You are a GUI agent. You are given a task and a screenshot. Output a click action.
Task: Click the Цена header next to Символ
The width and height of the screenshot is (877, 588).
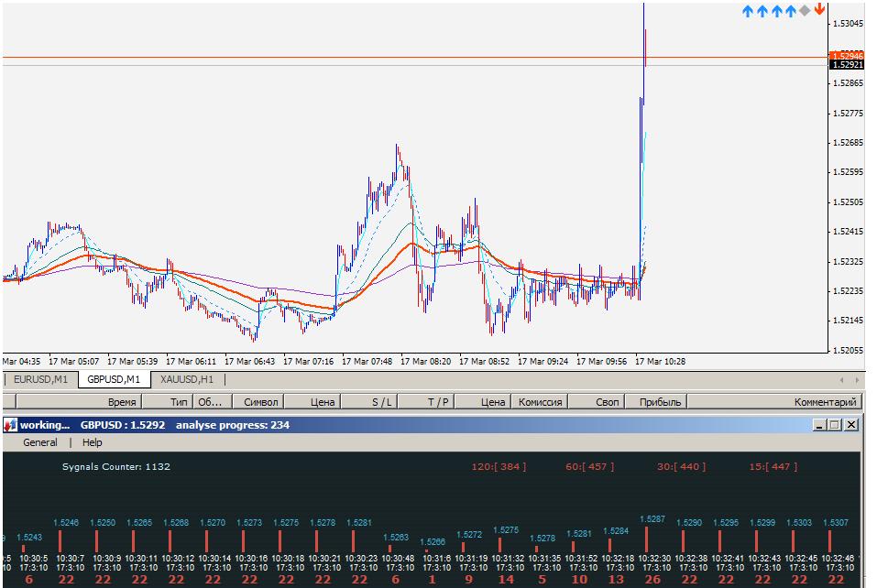tap(312, 402)
